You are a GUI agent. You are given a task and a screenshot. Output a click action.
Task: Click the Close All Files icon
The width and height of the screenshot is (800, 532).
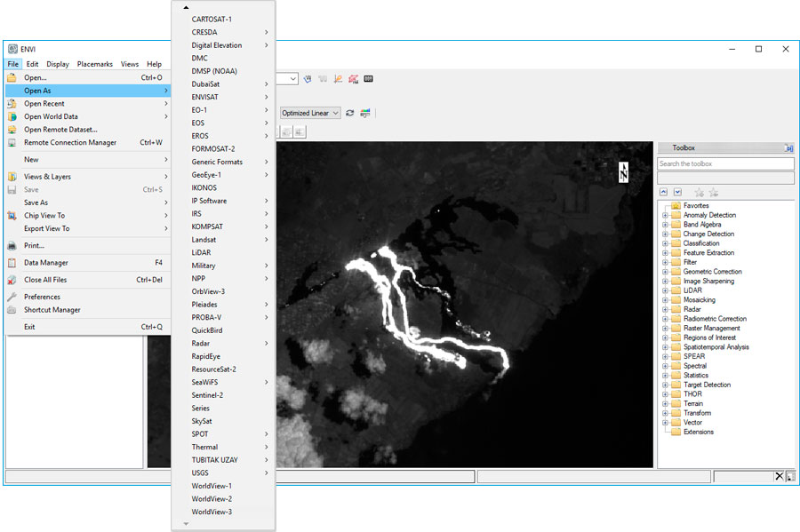pos(12,281)
